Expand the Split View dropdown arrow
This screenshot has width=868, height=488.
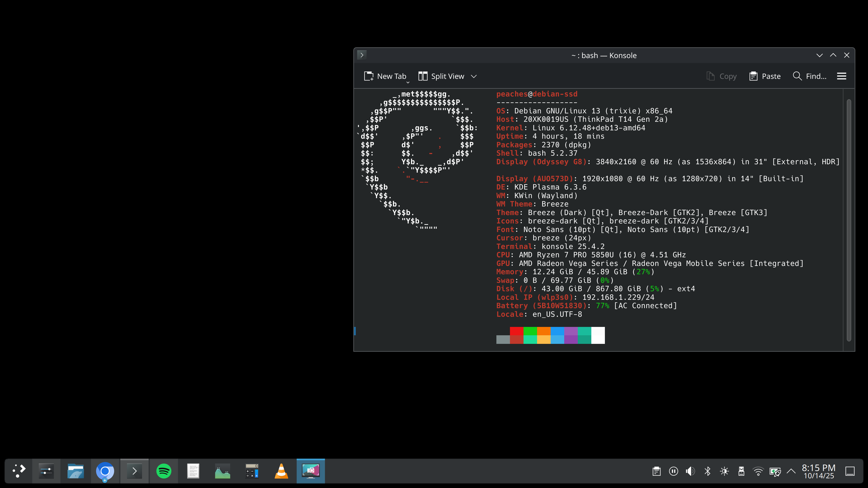474,76
